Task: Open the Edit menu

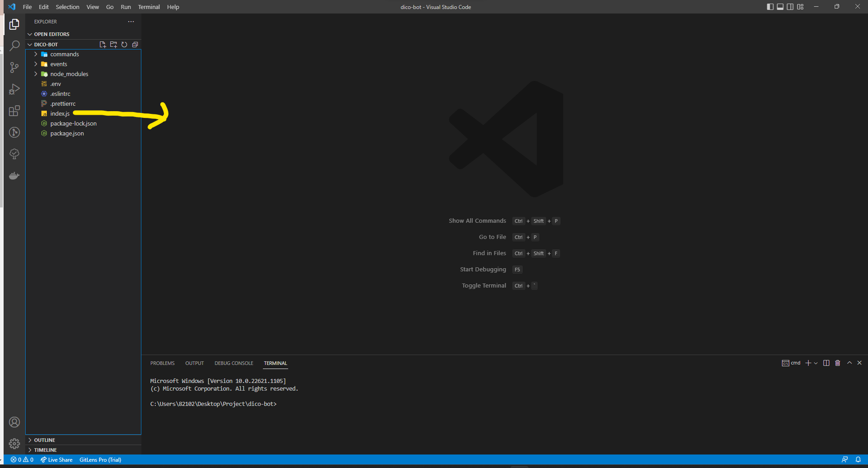Action: click(44, 7)
